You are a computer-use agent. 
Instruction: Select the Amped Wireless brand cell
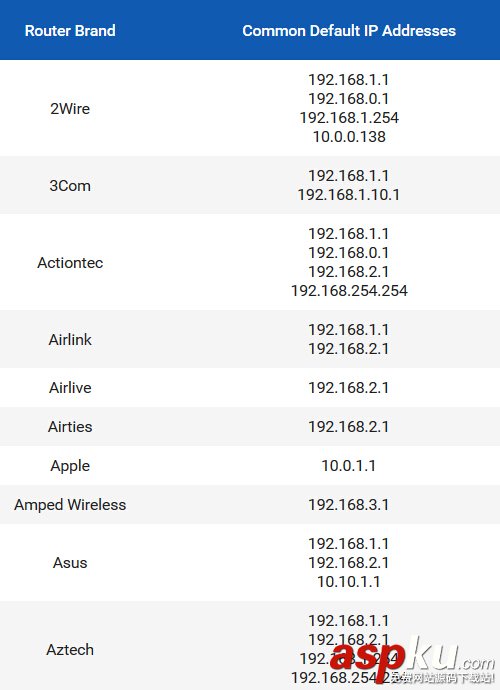[x=70, y=505]
